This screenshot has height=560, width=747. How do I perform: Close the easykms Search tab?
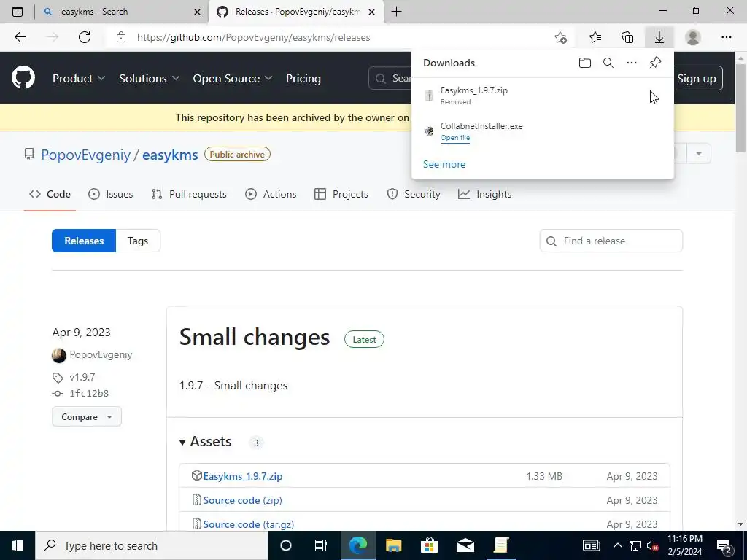197,12
